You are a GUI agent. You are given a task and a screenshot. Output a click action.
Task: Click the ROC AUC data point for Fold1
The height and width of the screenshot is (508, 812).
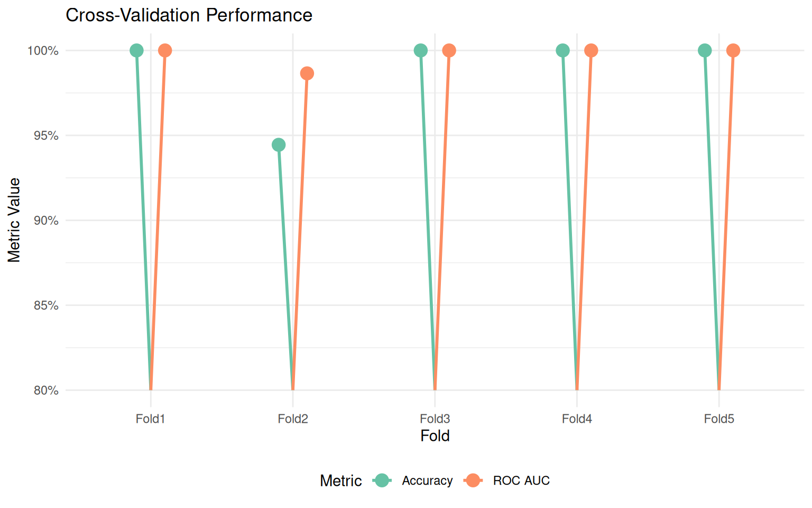click(165, 50)
